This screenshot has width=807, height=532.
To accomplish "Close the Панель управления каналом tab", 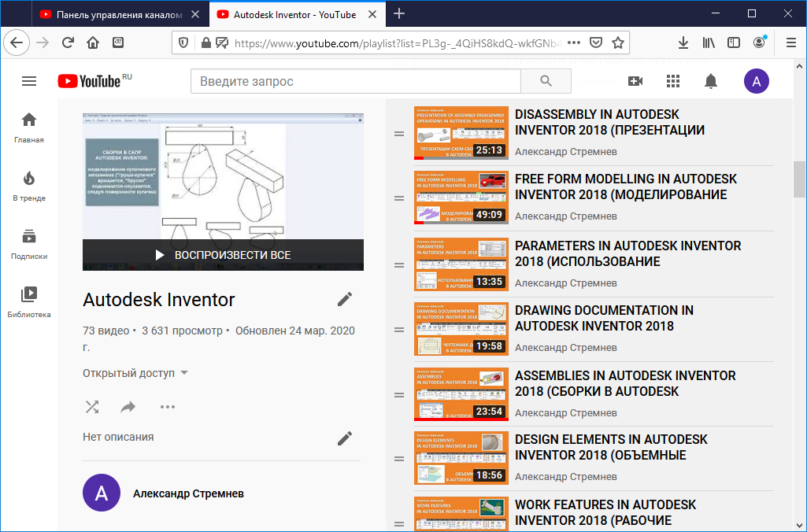I will pyautogui.click(x=195, y=14).
